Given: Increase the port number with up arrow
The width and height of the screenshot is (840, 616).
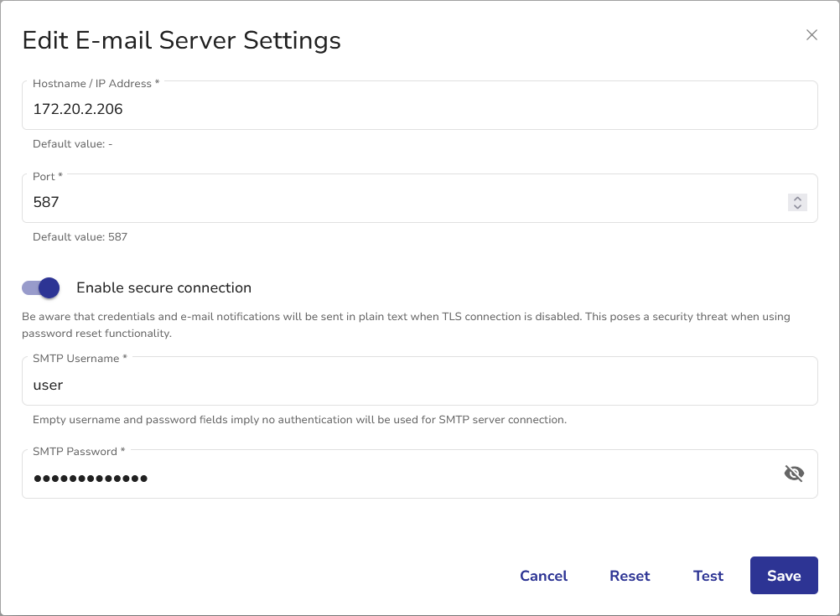Looking at the screenshot, I should click(x=797, y=199).
